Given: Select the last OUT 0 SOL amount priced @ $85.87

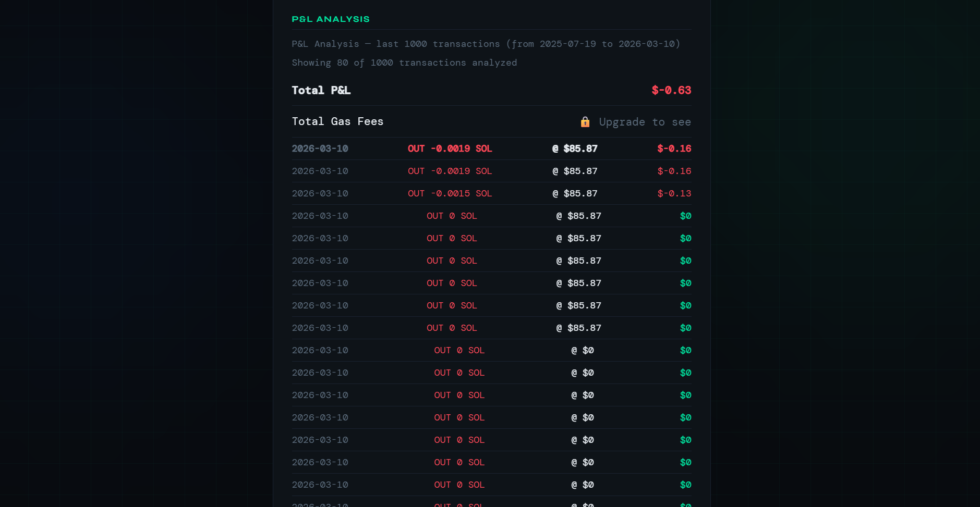Looking at the screenshot, I should point(452,328).
